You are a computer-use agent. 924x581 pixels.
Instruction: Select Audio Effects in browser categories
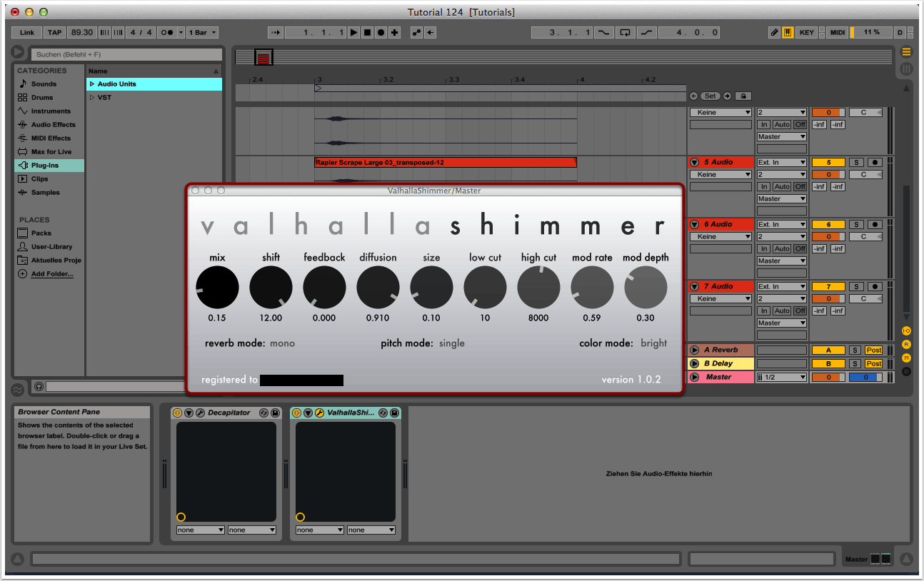pos(53,125)
